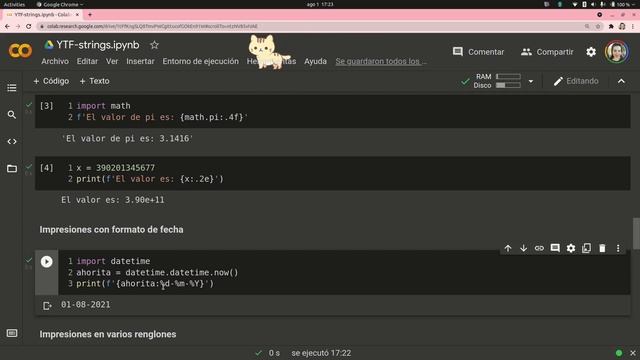Delete the cell with trash icon
Image resolution: width=640 pixels, height=360 pixels.
coord(602,248)
